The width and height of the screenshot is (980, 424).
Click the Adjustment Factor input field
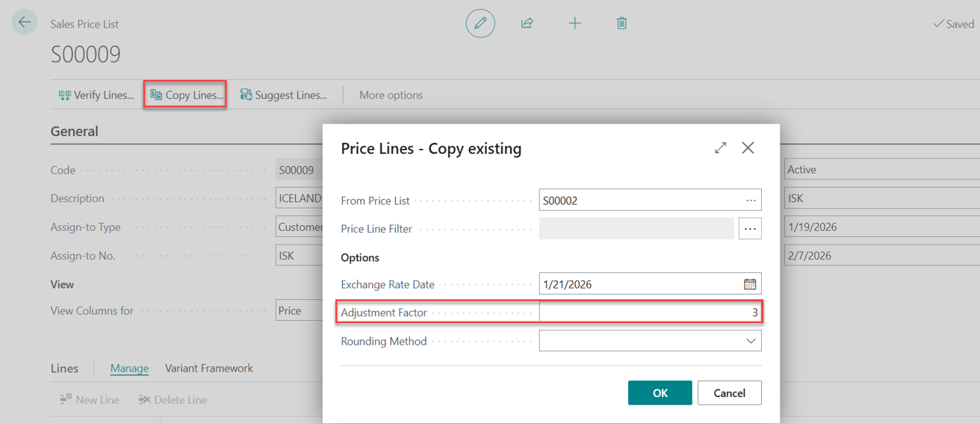click(x=650, y=313)
